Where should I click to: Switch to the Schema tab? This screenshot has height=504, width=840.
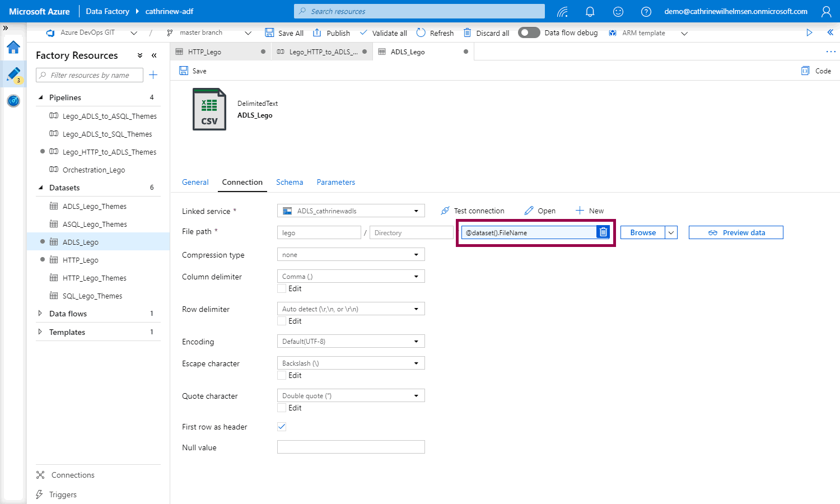tap(290, 182)
